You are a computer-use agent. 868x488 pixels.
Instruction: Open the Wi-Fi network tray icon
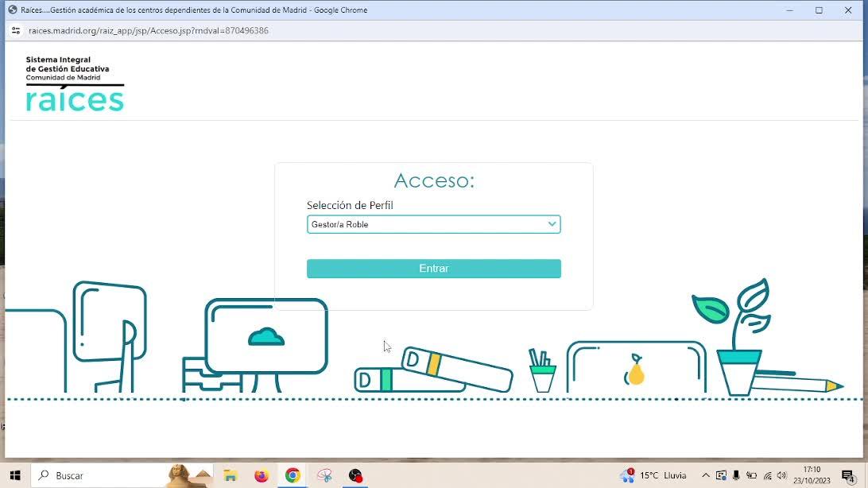pos(767,475)
